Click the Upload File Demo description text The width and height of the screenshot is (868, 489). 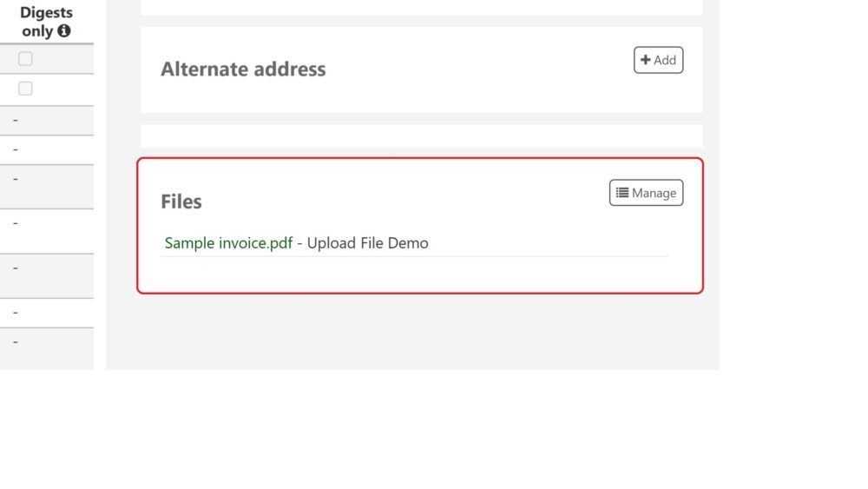click(367, 243)
